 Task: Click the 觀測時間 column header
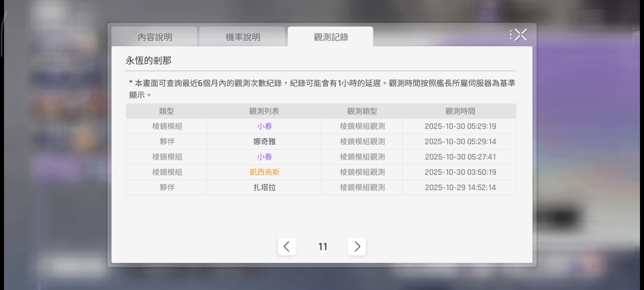click(460, 111)
